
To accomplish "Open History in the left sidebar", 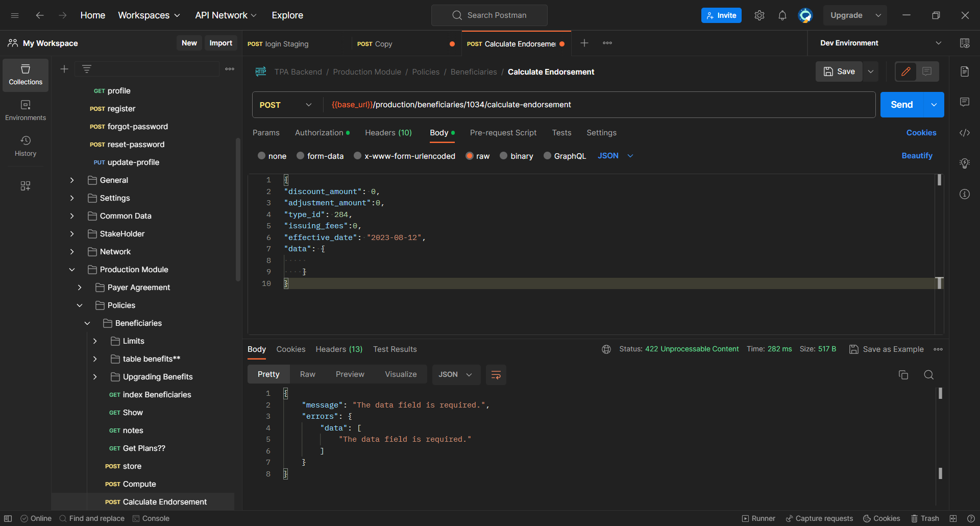I will pyautogui.click(x=26, y=146).
